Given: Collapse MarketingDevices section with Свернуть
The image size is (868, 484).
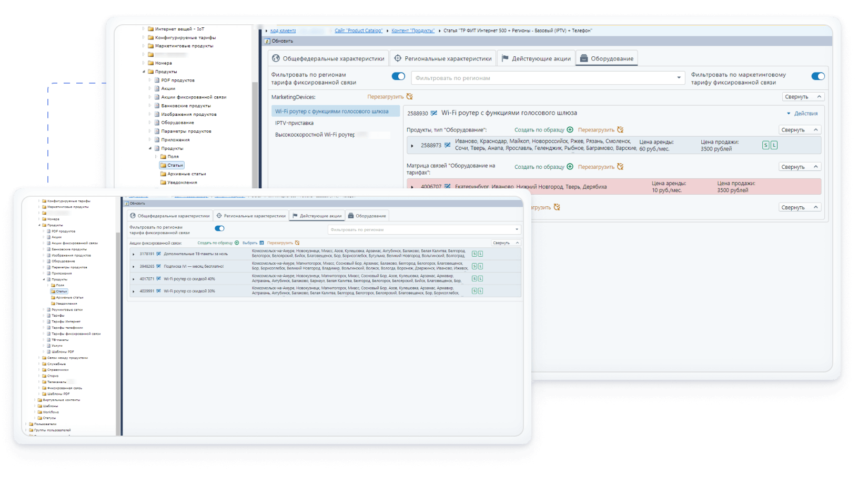Looking at the screenshot, I should 803,97.
